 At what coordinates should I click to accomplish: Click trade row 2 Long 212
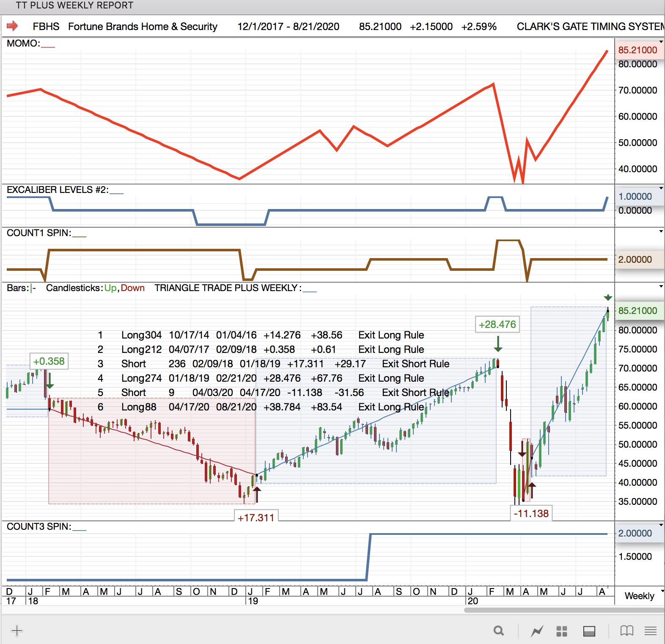(261, 350)
